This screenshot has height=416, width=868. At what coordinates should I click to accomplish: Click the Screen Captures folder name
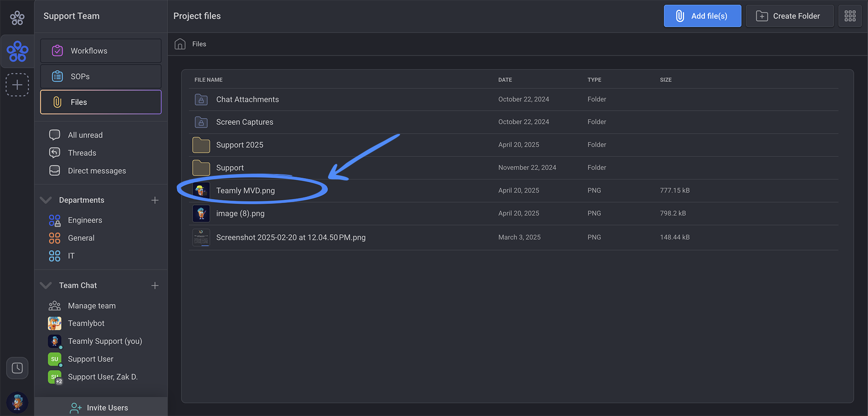pos(245,122)
